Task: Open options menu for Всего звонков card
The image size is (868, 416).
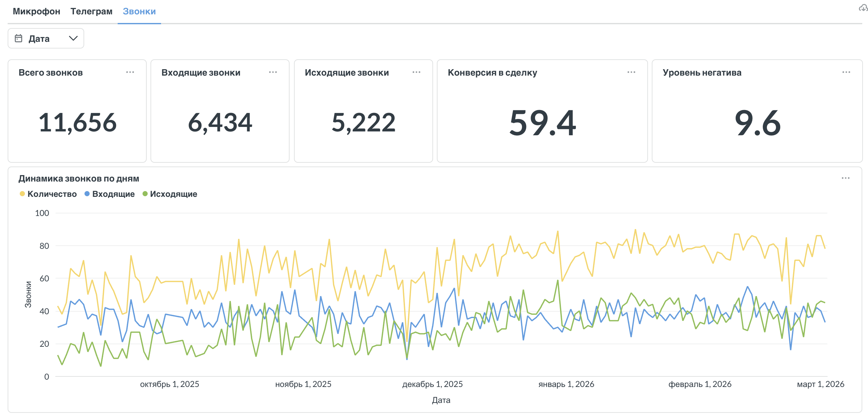Action: point(130,72)
